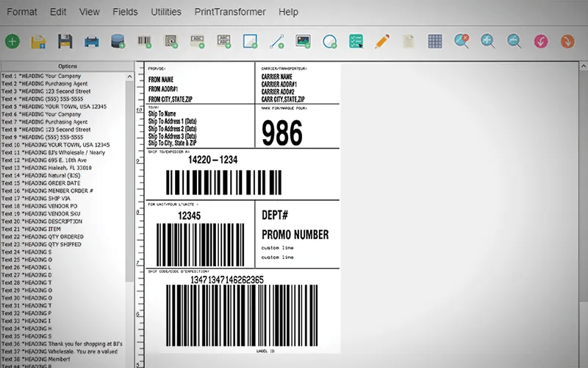Image resolution: width=588 pixels, height=368 pixels.
Task: Add a box shape icon
Action: tap(250, 41)
